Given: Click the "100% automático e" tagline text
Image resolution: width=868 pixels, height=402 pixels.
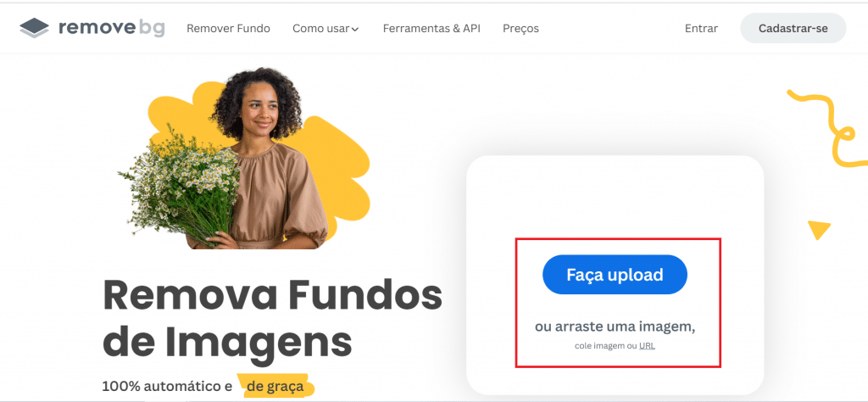Looking at the screenshot, I should tap(167, 387).
